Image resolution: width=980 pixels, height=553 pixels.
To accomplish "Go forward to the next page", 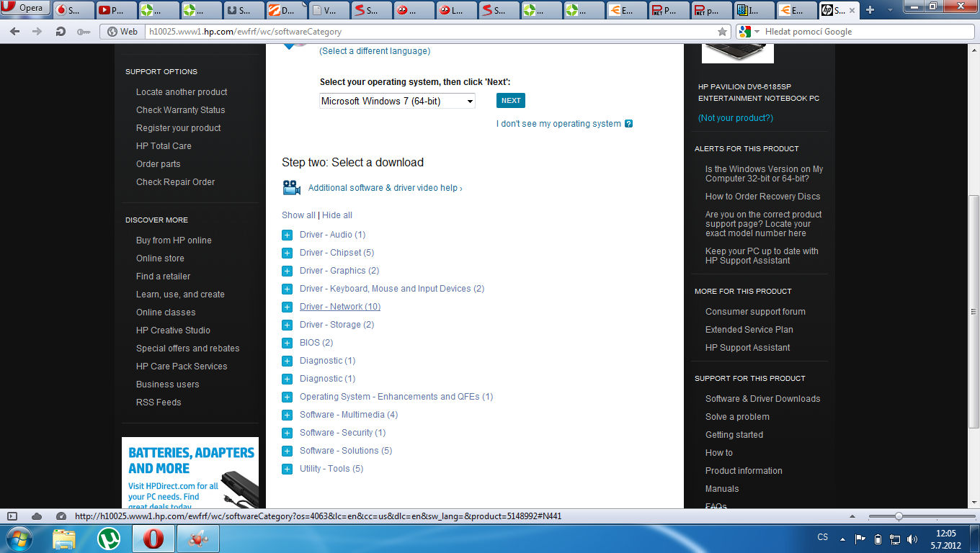I will pos(36,32).
